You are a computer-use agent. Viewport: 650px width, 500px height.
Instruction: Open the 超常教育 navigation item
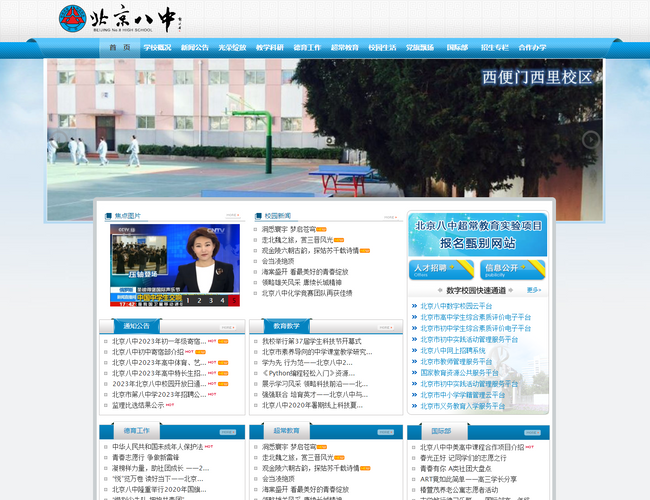pos(344,48)
